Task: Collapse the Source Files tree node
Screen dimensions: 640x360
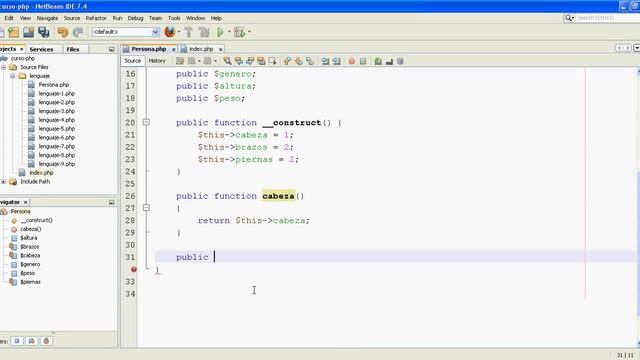Action: pyautogui.click(x=4, y=67)
